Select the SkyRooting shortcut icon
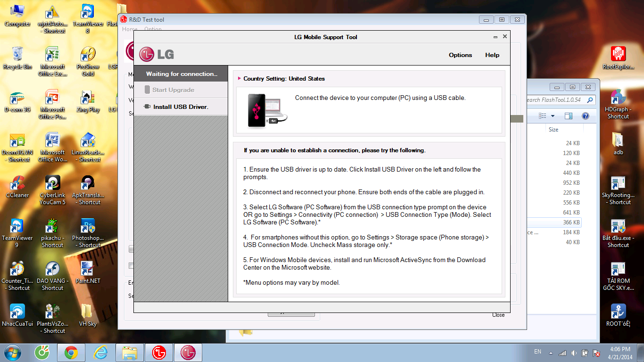The image size is (644, 362). coord(618,190)
